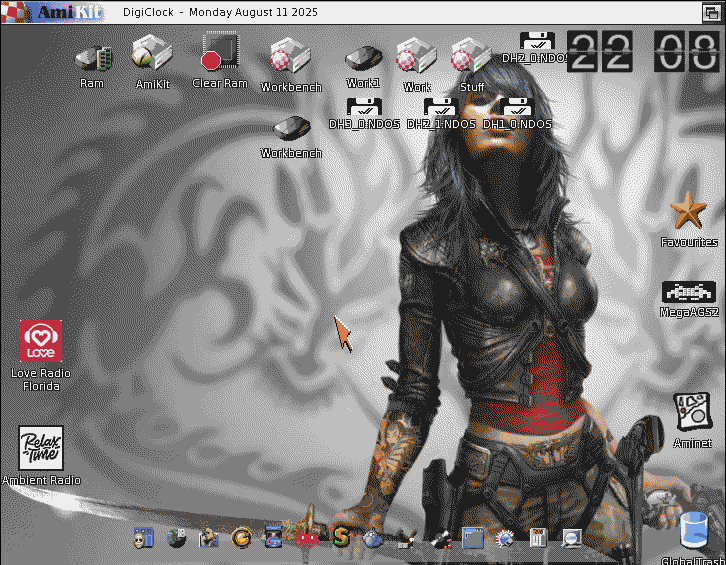Click the globe dock icon

click(176, 538)
